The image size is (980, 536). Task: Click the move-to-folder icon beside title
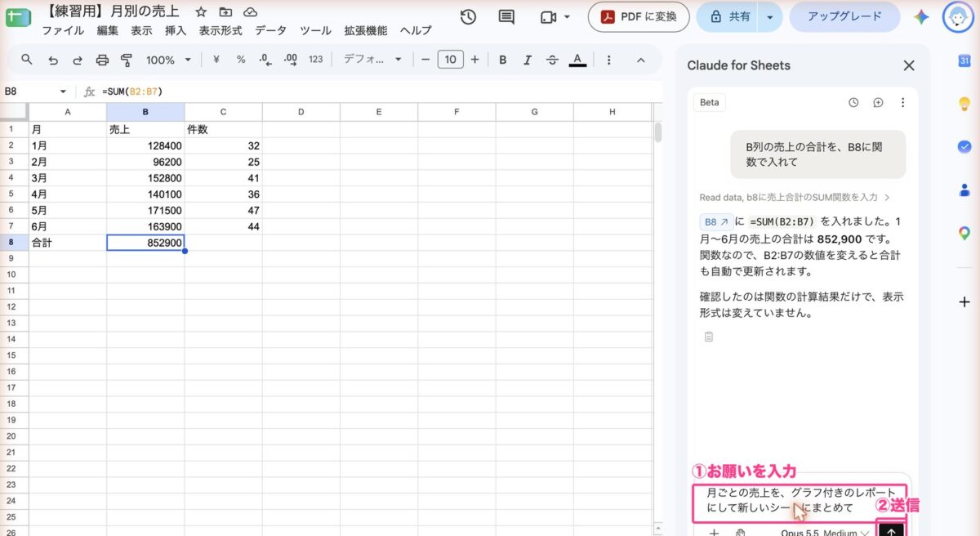[x=225, y=12]
